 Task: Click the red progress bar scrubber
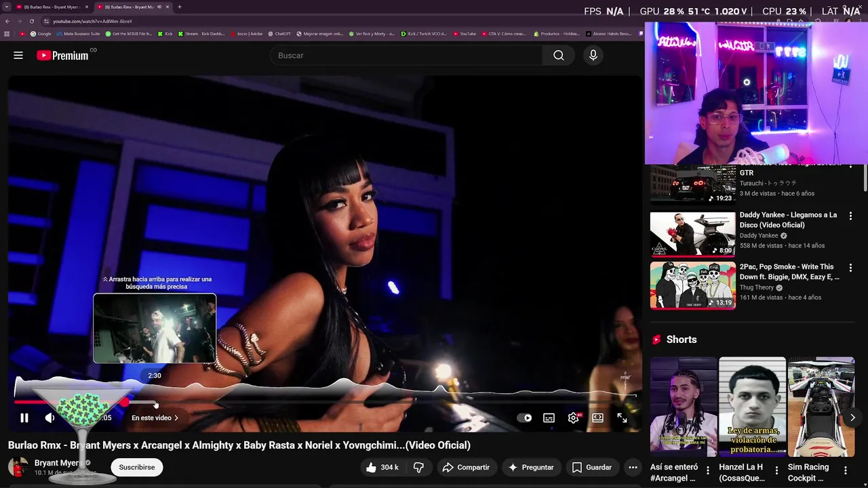click(x=125, y=403)
